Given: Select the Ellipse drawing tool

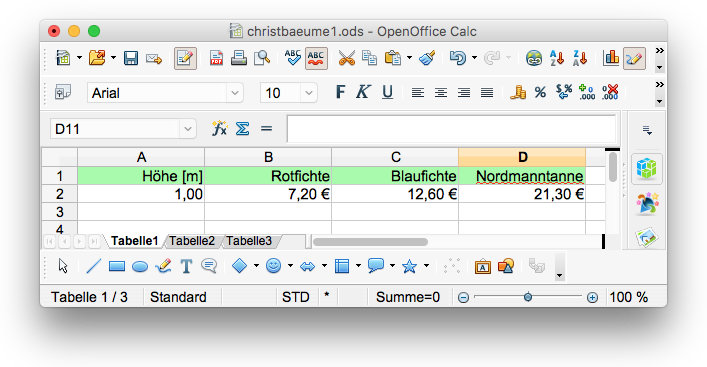Looking at the screenshot, I should (x=140, y=266).
